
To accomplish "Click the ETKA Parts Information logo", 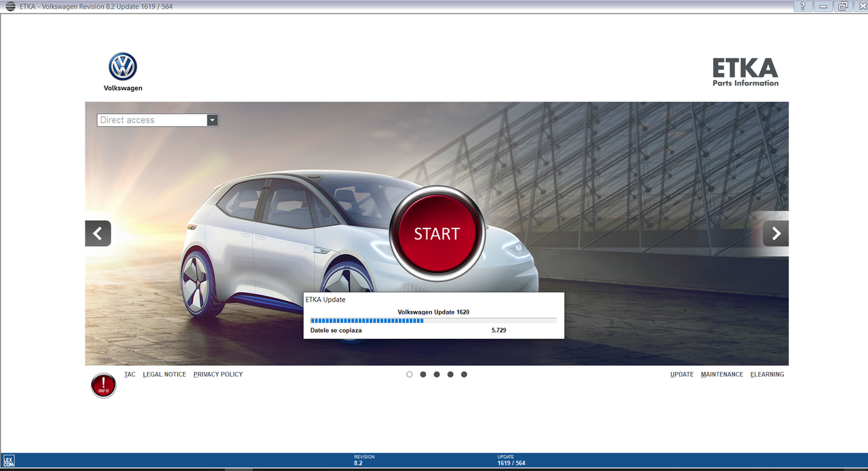I will pos(745,73).
